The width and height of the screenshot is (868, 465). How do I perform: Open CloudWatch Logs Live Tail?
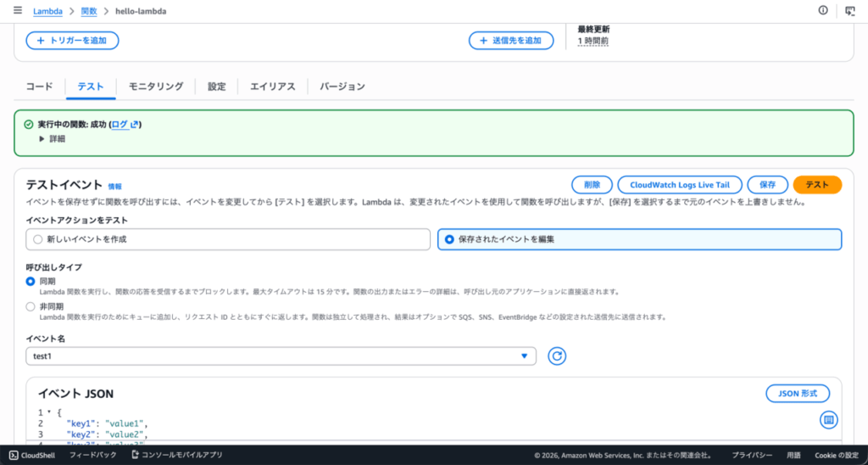[680, 185]
